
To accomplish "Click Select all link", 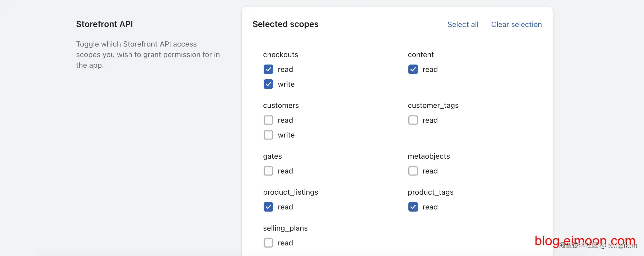I will tap(463, 24).
